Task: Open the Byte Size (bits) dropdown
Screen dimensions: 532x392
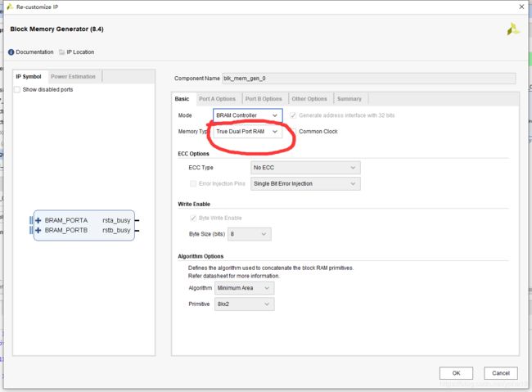Action: point(250,234)
